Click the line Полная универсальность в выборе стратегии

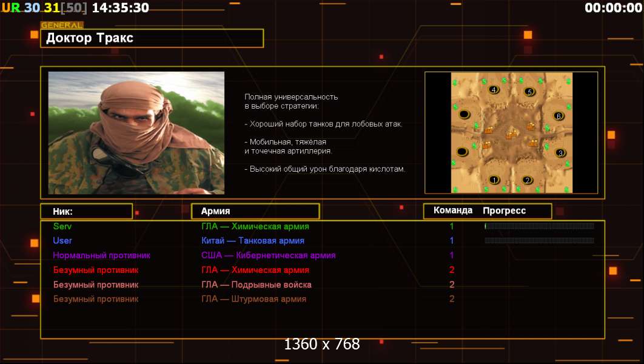point(291,101)
